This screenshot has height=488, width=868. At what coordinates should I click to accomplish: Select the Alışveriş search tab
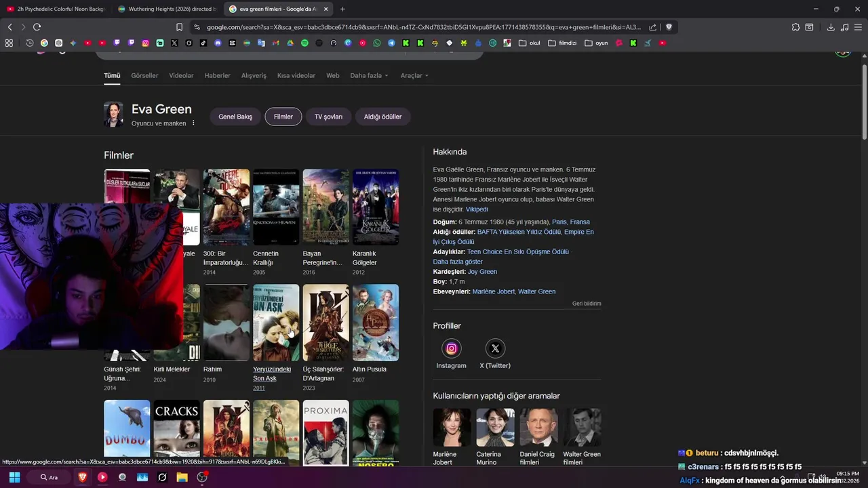tap(254, 75)
